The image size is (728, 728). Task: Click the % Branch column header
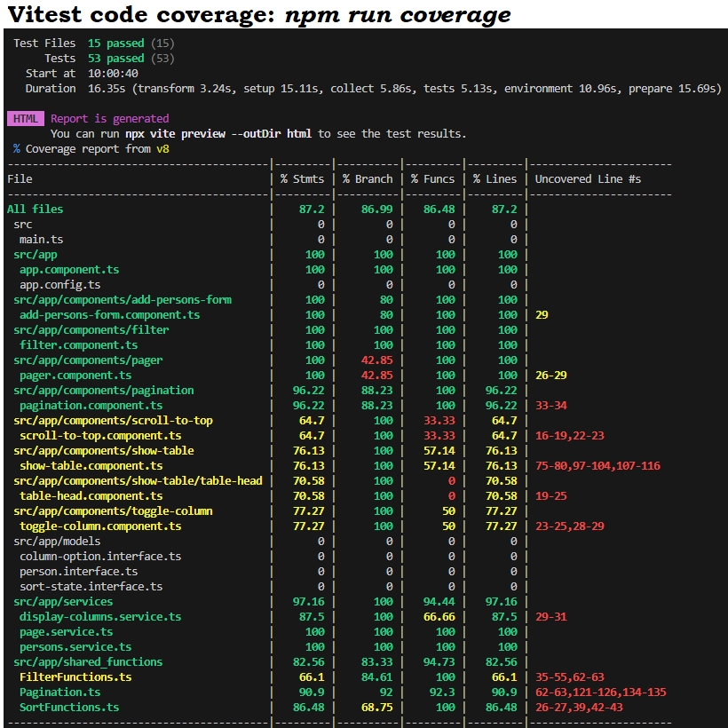(368, 178)
